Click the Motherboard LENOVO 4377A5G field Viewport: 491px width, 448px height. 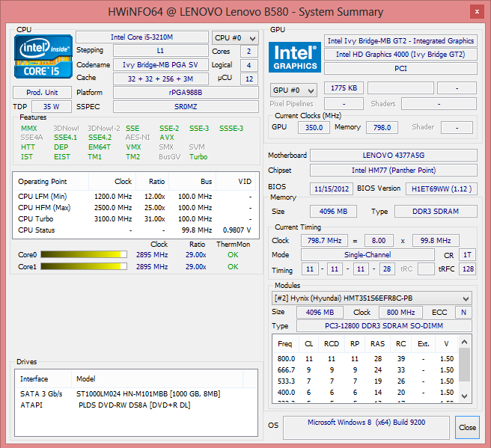coord(394,155)
